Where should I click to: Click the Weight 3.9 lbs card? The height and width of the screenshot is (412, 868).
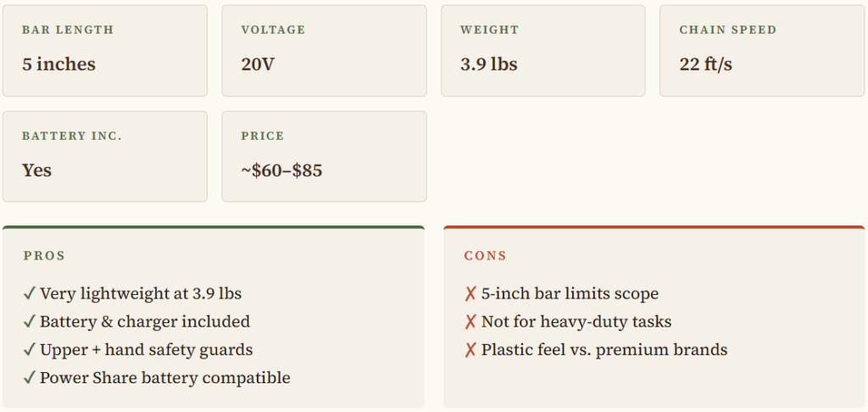pos(542,50)
